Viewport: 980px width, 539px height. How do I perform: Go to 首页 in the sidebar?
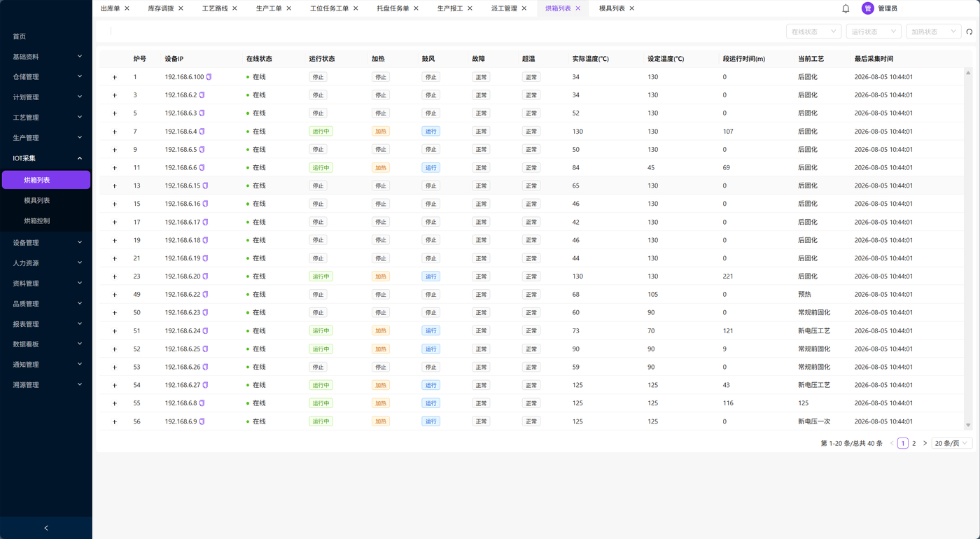[46, 36]
